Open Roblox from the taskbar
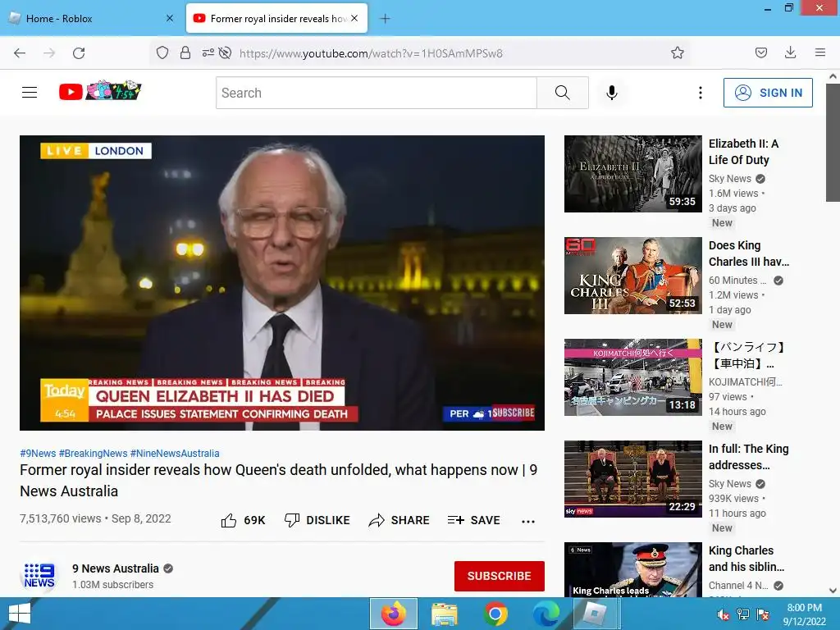The image size is (840, 630). 596,614
